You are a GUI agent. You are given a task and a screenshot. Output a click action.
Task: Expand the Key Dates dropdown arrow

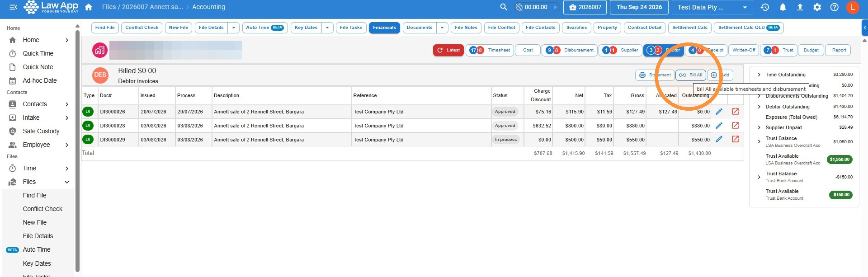pos(327,28)
